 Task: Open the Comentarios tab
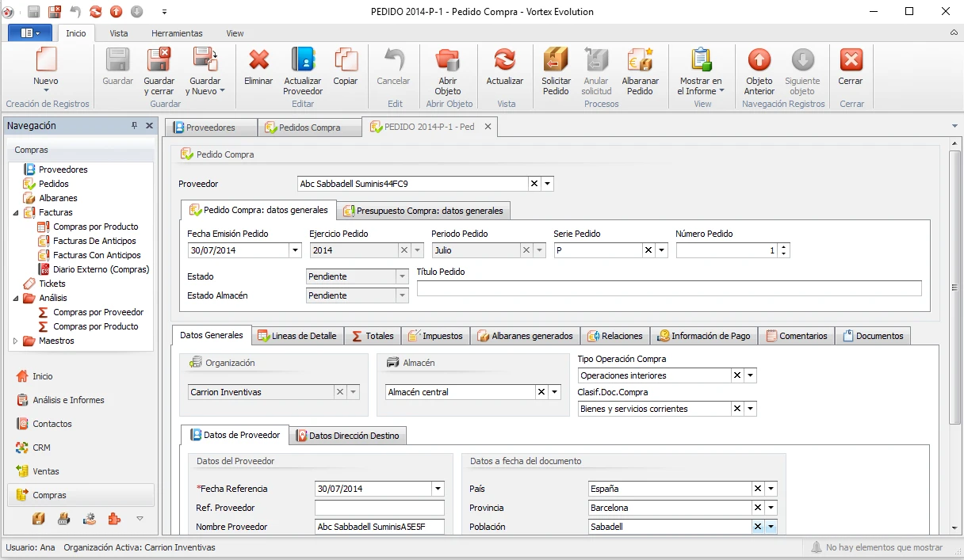tap(796, 336)
